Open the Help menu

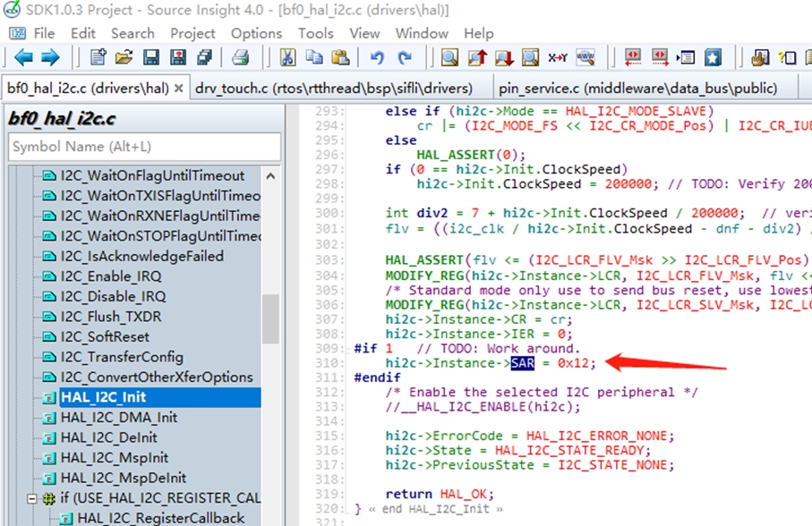pos(478,33)
